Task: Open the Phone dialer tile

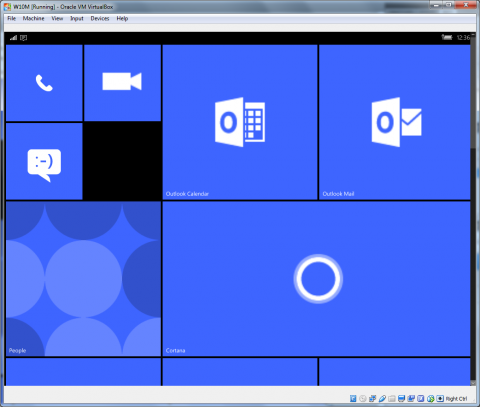Action: coord(44,83)
